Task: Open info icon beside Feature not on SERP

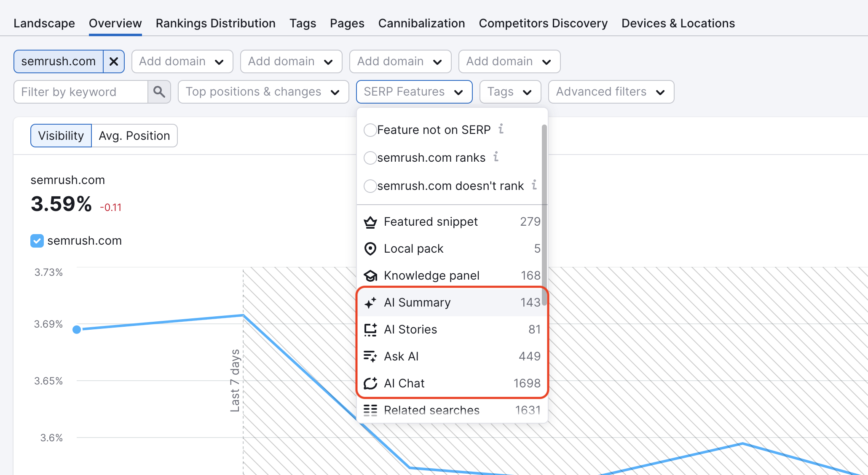Action: click(501, 129)
